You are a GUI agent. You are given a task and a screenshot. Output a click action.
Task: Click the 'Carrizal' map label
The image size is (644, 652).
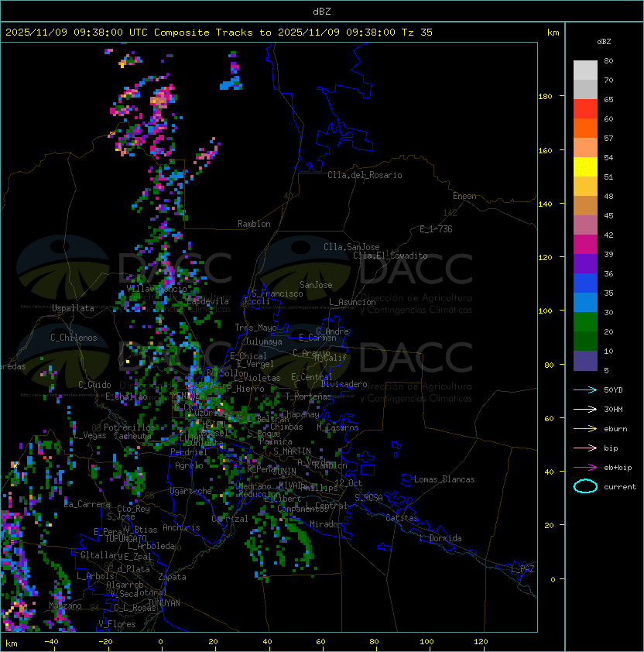click(x=229, y=519)
